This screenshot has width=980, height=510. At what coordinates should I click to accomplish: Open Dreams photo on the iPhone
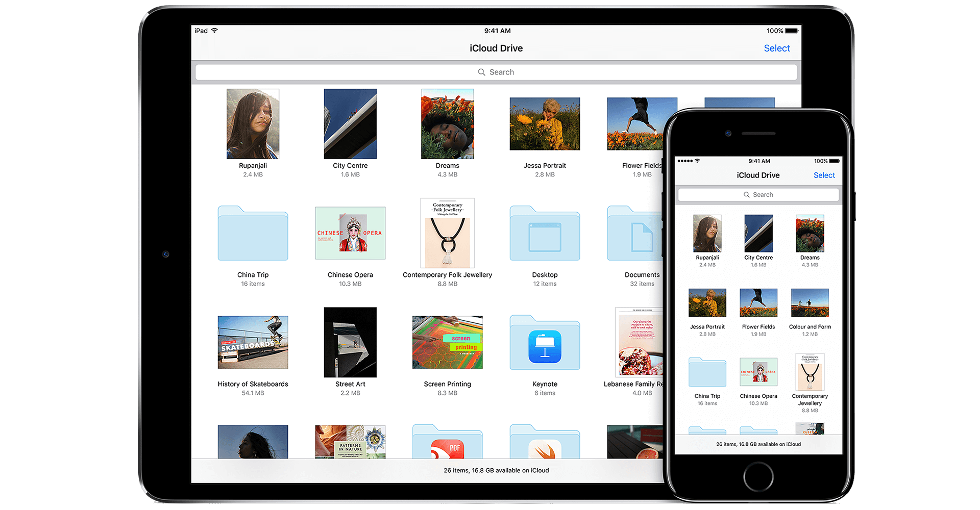[810, 234]
